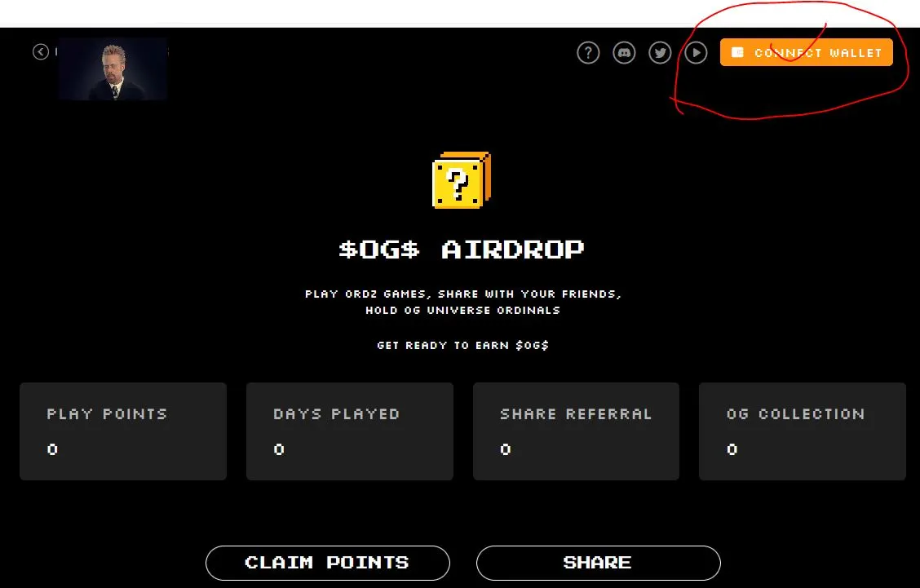920x588 pixels.
Task: Select the Play Points card
Action: click(x=123, y=431)
